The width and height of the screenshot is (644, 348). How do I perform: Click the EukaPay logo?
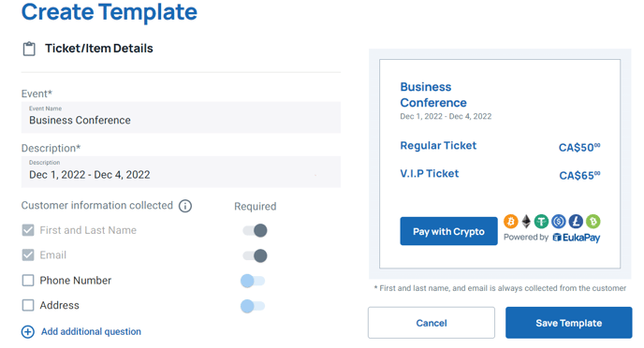(x=577, y=238)
